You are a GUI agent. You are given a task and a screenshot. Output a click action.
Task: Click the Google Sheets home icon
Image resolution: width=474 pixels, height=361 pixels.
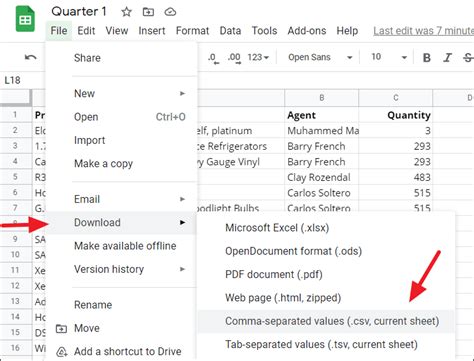tap(25, 19)
